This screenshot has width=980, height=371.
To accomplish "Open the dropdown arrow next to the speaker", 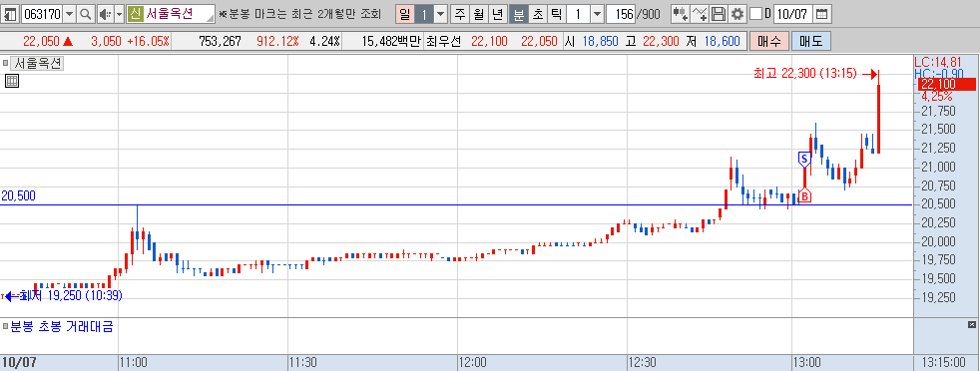I will pos(120,14).
